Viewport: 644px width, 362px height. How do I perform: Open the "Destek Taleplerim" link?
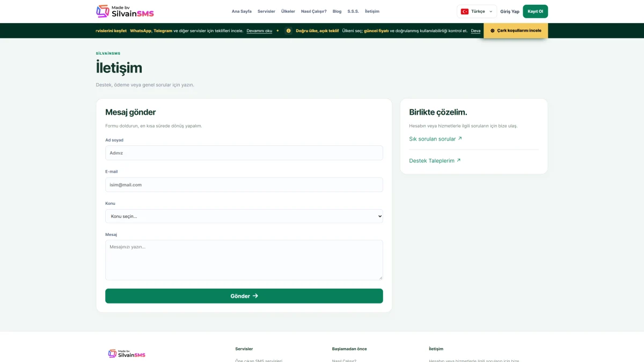[x=435, y=160]
